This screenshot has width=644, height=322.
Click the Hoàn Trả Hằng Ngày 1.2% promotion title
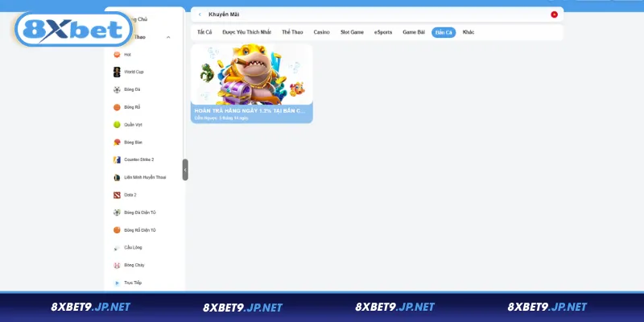point(250,111)
